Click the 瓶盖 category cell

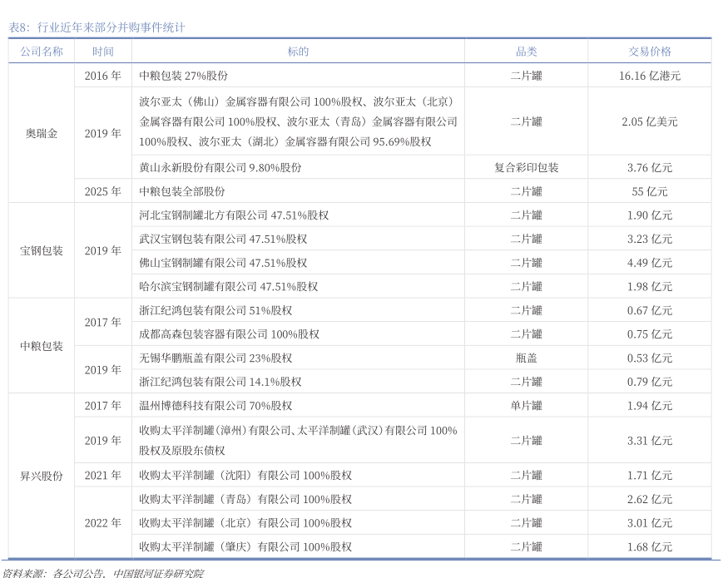526,358
